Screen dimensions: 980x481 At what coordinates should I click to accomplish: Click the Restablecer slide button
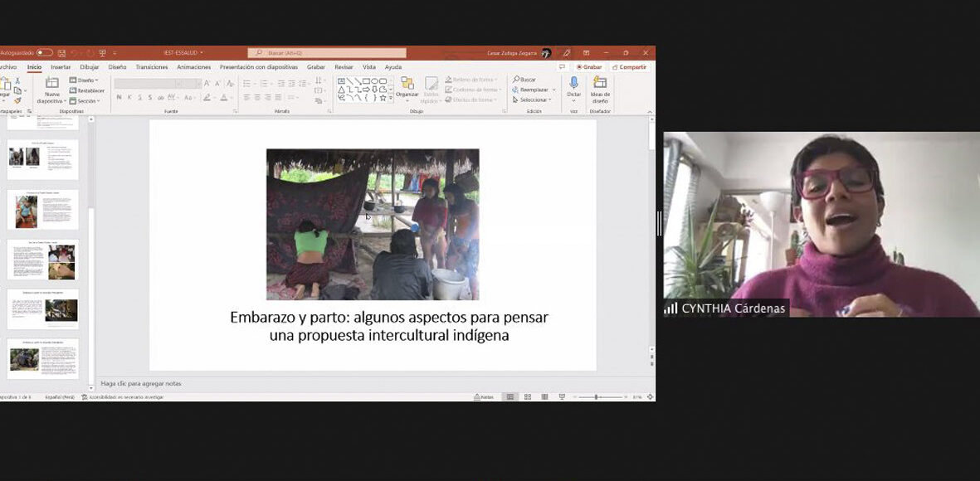[87, 90]
